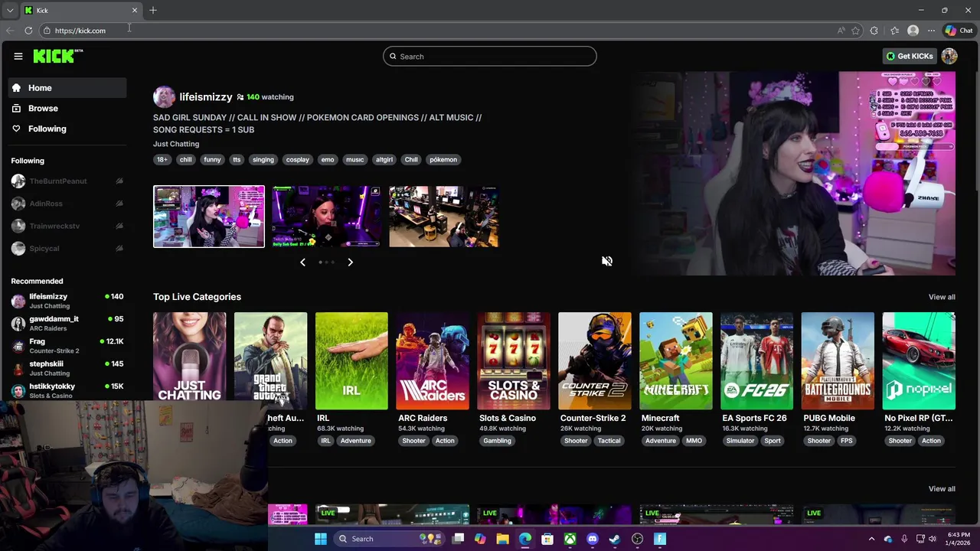This screenshot has width=980, height=551.
Task: Open Slots & Casino category card
Action: click(514, 361)
